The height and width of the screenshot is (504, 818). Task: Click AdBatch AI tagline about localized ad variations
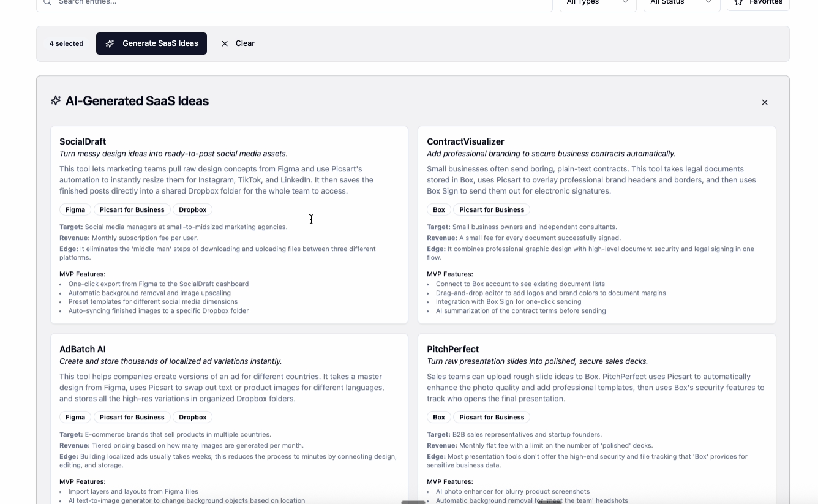(170, 361)
